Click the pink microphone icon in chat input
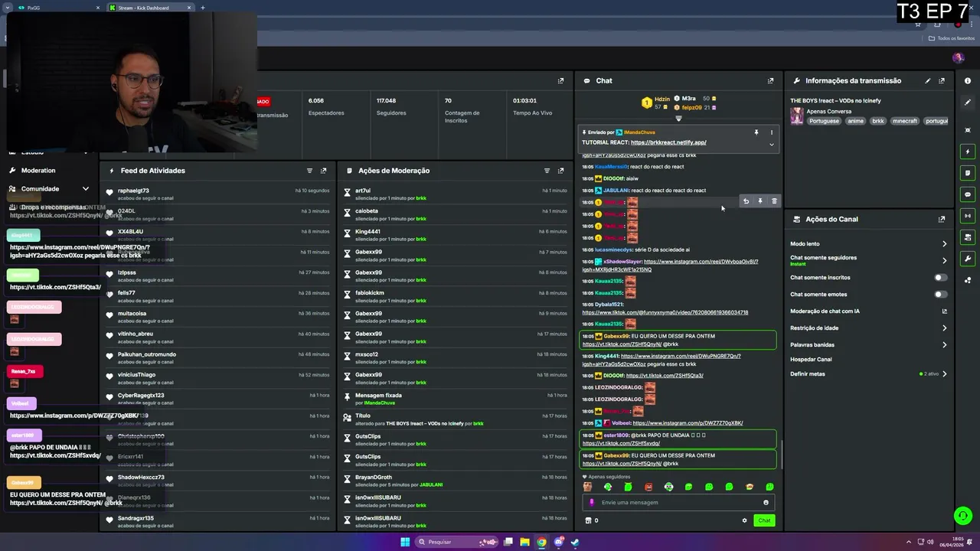Image resolution: width=980 pixels, height=551 pixels. tap(592, 503)
